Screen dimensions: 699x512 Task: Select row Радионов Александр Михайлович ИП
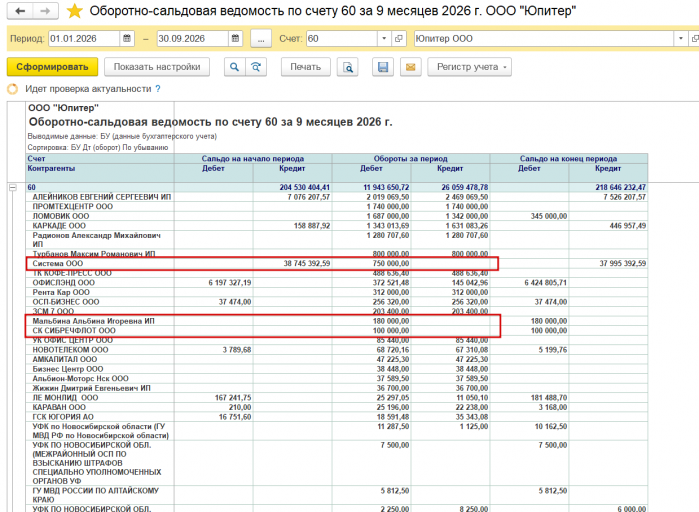pyautogui.click(x=96, y=239)
